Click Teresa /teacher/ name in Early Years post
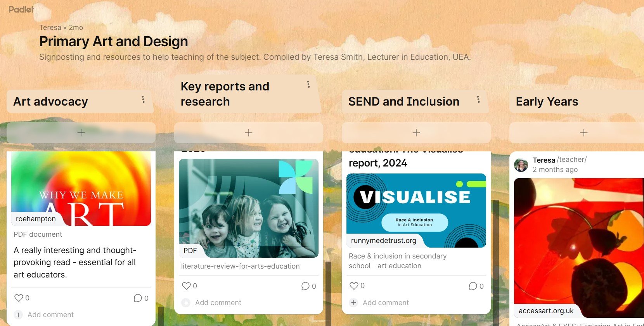The height and width of the screenshot is (326, 644). (x=559, y=160)
